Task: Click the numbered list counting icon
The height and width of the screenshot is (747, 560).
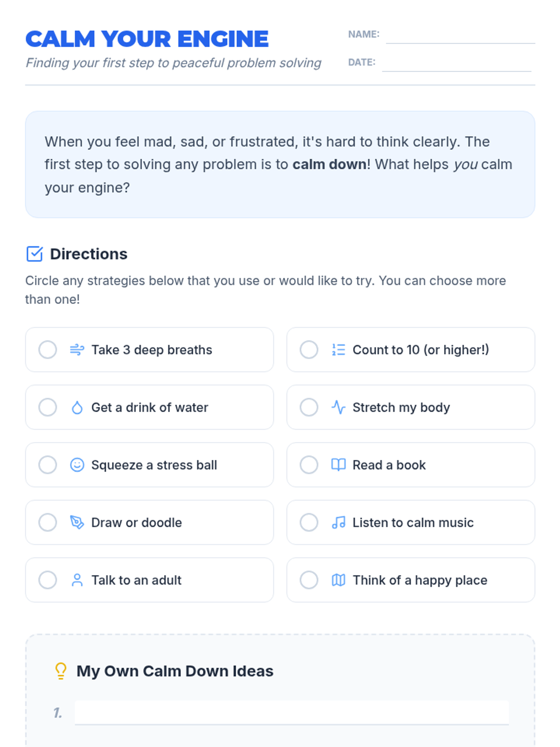Action: coord(338,350)
